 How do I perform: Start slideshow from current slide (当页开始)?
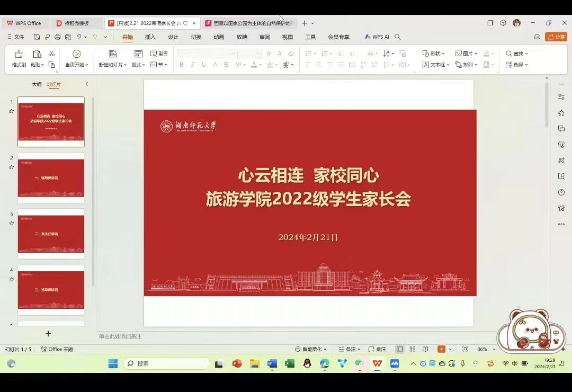tap(76, 58)
